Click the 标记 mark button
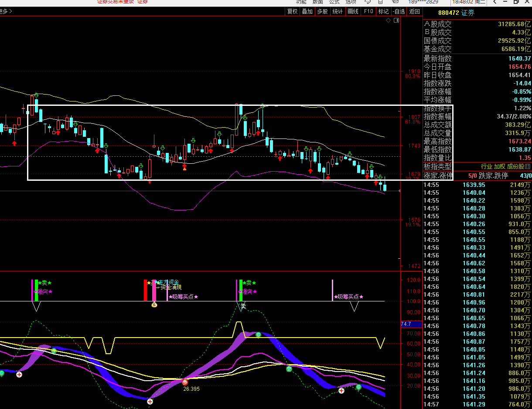Image resolution: width=532 pixels, height=409 pixels. 384,11
